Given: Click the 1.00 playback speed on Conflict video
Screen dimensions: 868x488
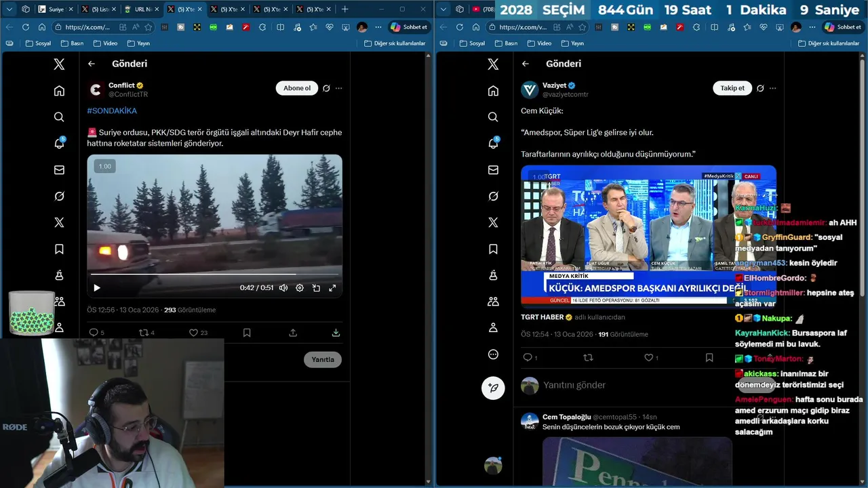Looking at the screenshot, I should 104,166.
